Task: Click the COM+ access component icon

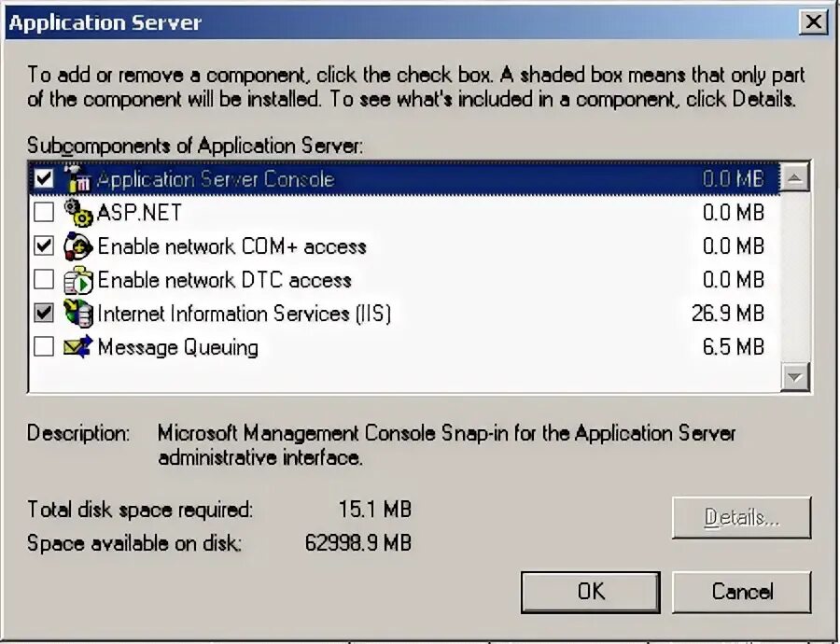Action: click(x=78, y=246)
